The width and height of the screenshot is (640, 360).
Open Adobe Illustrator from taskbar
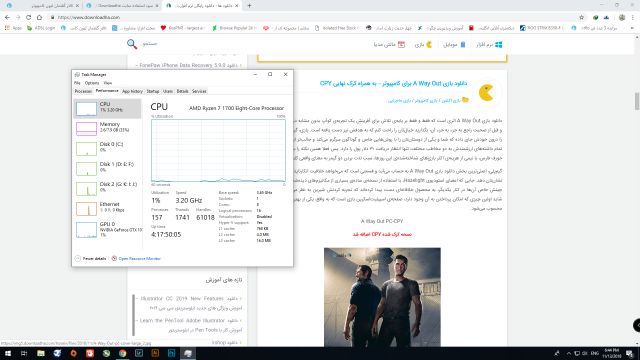click(155, 353)
